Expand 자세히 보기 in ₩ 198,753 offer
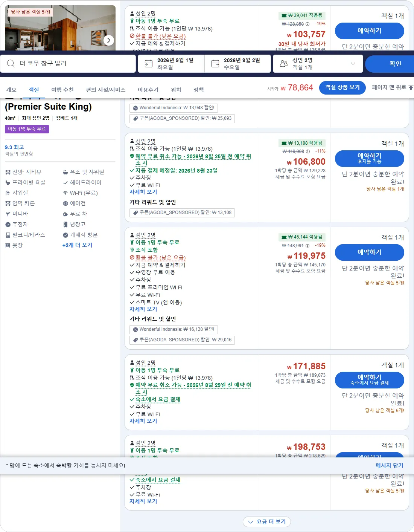The height and width of the screenshot is (532, 414). point(143,501)
